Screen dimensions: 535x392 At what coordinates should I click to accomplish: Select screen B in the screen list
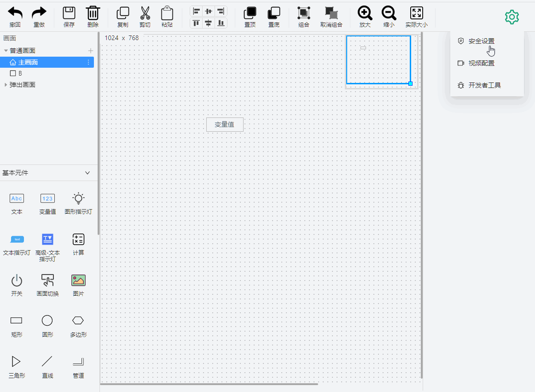(20, 73)
